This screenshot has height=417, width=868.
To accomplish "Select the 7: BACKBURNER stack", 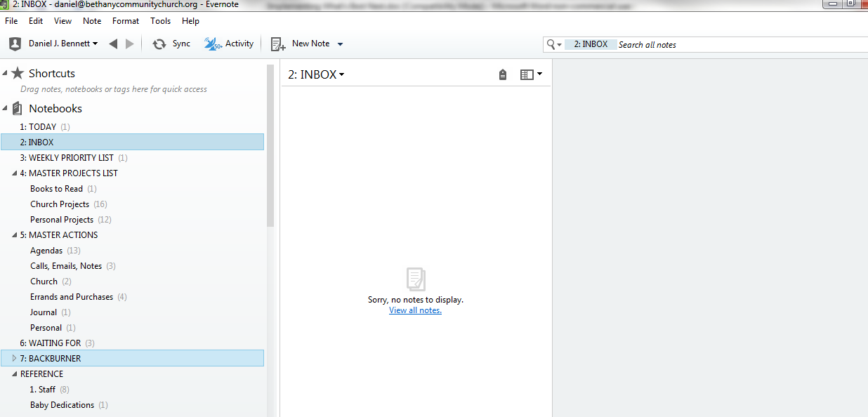I will tap(133, 359).
